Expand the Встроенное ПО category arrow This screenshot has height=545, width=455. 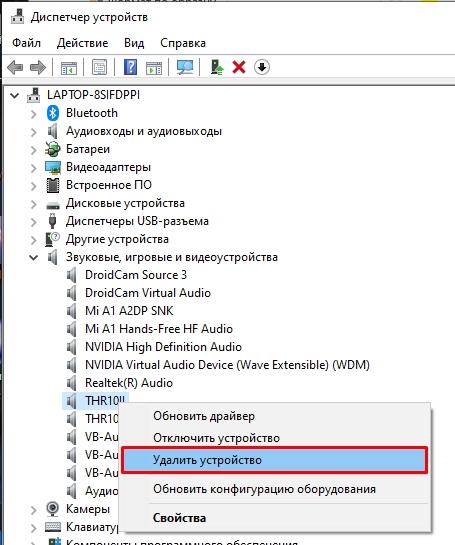pos(33,186)
